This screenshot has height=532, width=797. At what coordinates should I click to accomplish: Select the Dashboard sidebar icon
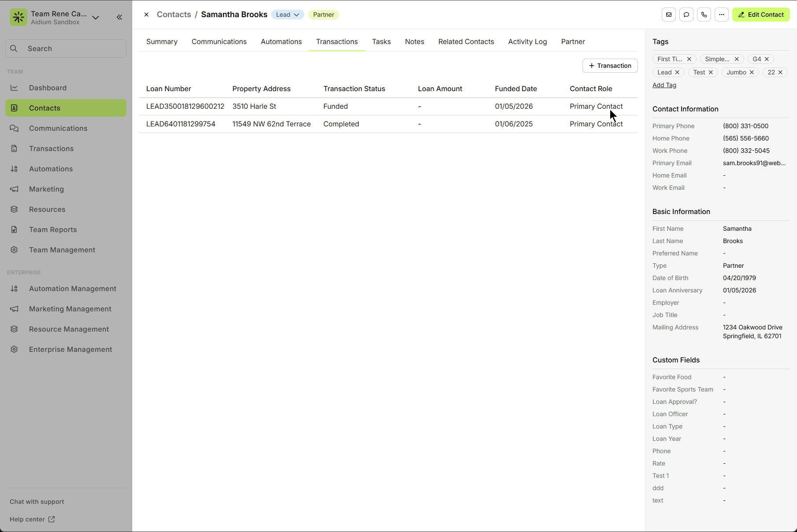[14, 88]
